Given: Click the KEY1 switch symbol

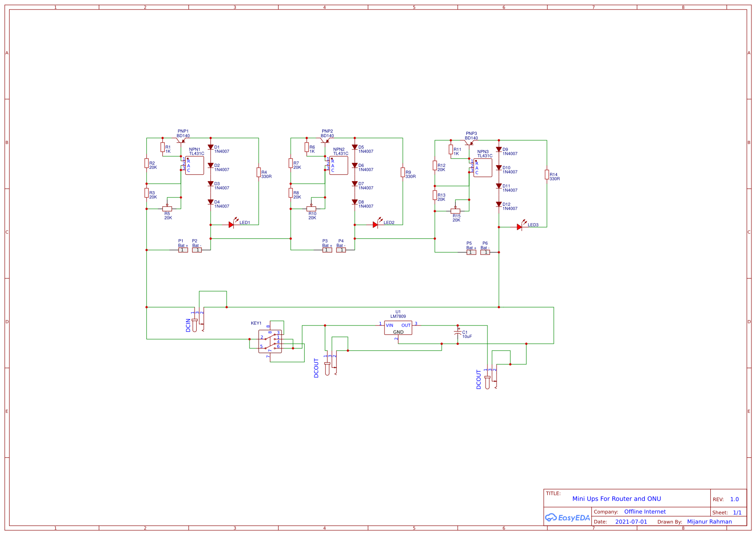Looking at the screenshot, I should (270, 341).
